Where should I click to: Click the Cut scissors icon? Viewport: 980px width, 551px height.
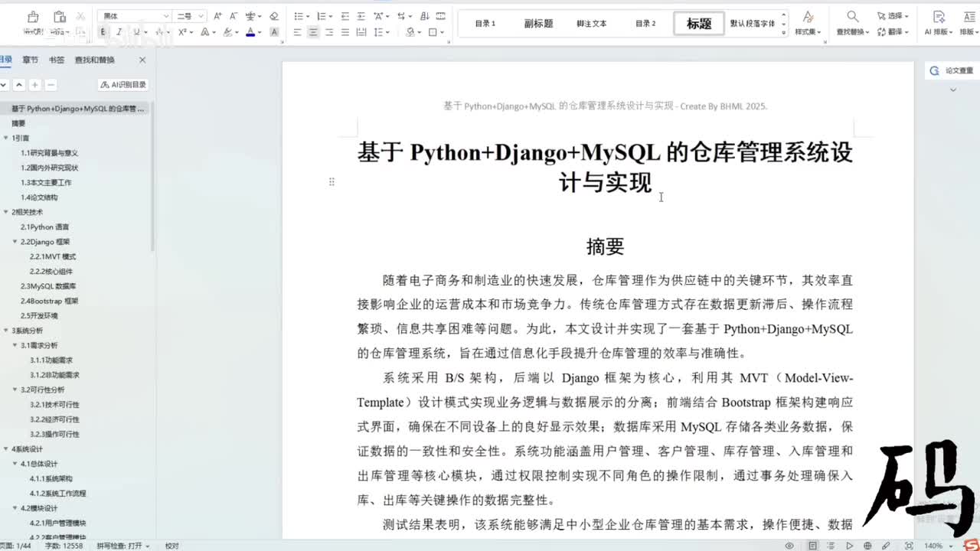81,16
